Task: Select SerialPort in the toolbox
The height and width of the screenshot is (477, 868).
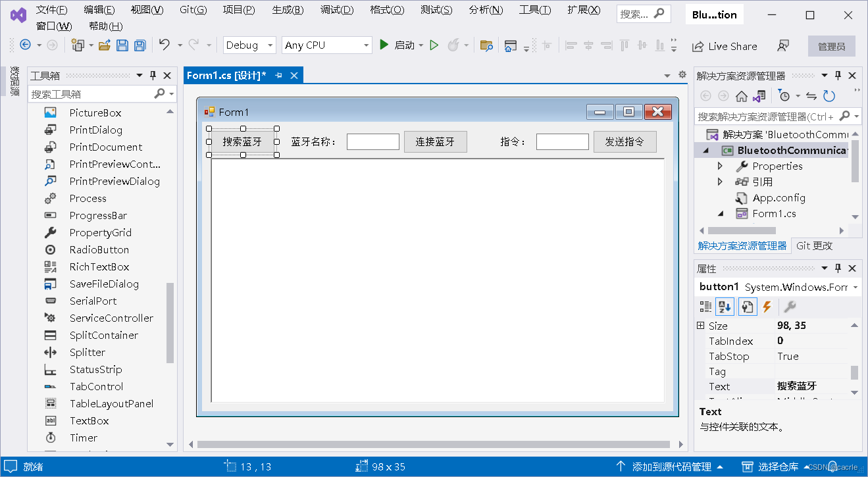Action: click(x=93, y=301)
